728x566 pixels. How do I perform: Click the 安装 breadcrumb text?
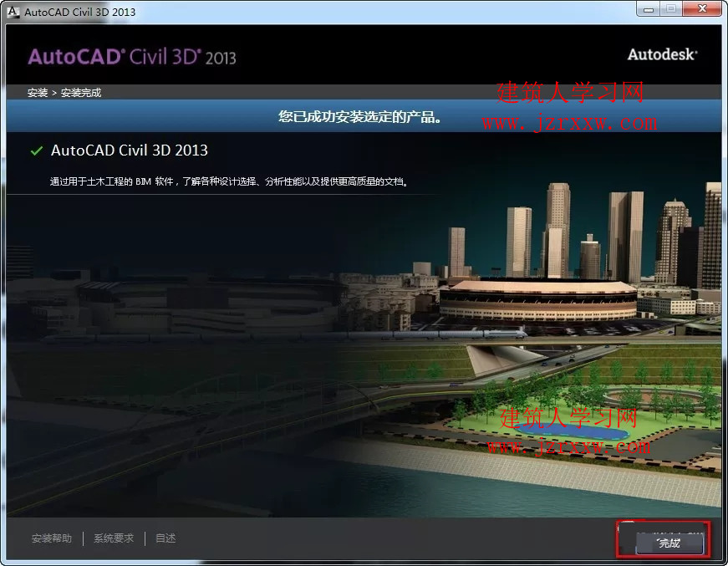[x=37, y=93]
